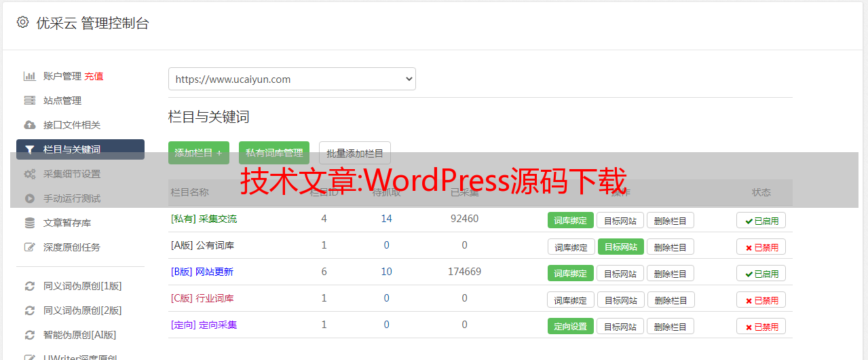The image size is (868, 360).
Task: Click 删除栏目 for 网站更新 row
Action: [x=671, y=273]
